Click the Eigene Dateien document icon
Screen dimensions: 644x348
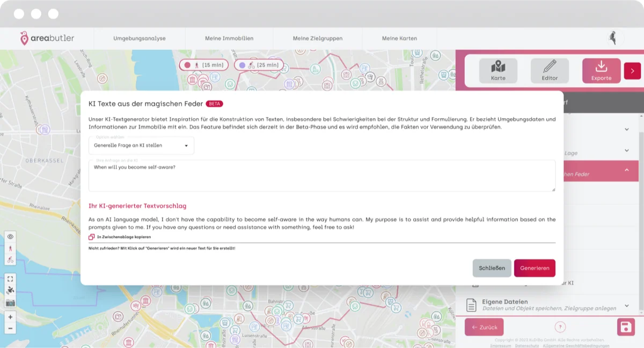471,305
